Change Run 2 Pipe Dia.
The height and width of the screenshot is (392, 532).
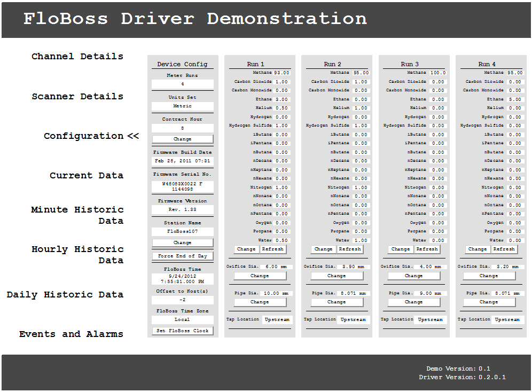337,302
